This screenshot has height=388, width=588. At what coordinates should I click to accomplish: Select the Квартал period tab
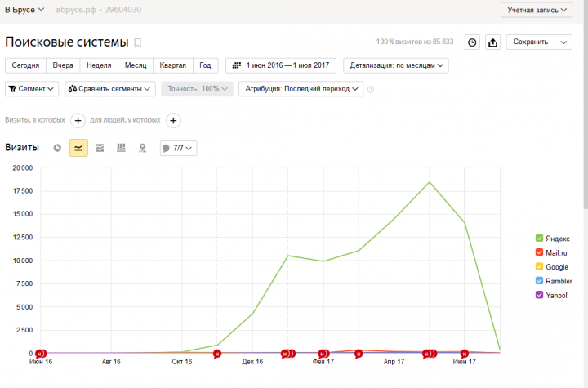coord(172,65)
